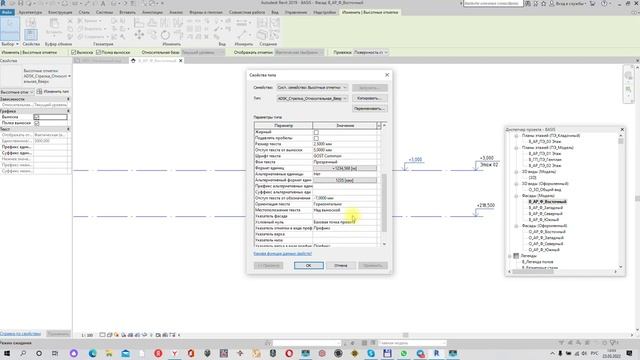The image size is (640, 360).
Task: Collapse the Графика section in Properties palette
Action: [x=68, y=111]
